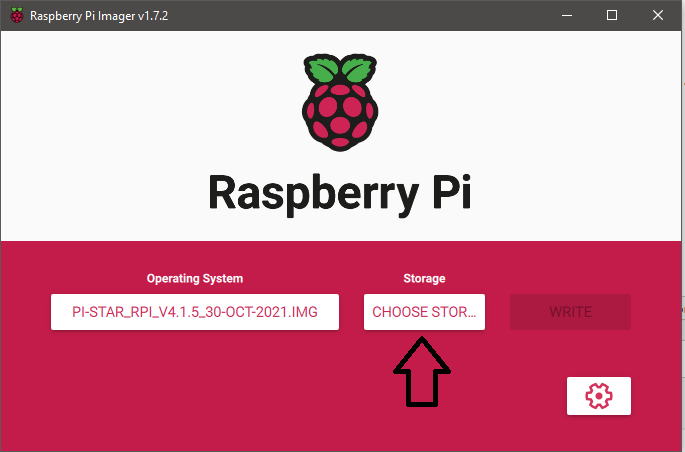Close the Raspberry Pi Imager window
Image resolution: width=685 pixels, height=452 pixels.
point(658,15)
